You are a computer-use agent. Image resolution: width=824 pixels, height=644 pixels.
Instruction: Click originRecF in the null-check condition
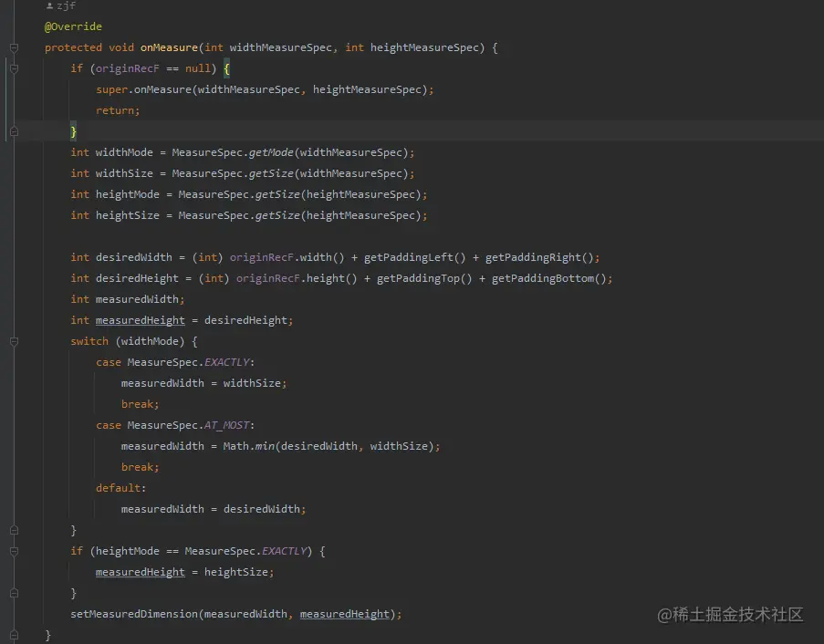click(x=127, y=68)
